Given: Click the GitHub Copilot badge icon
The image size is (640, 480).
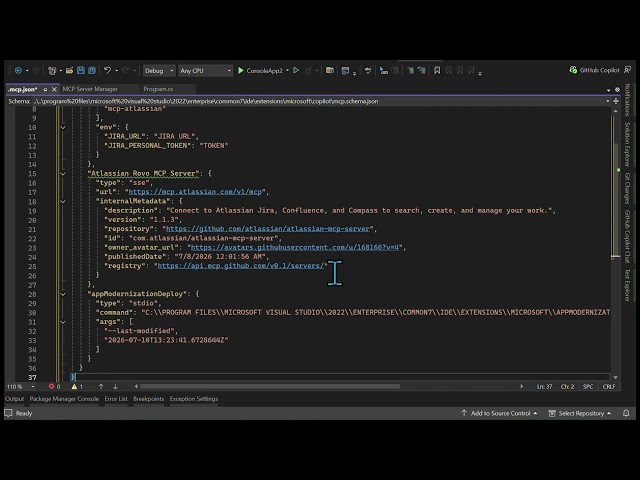Looking at the screenshot, I should [x=573, y=70].
